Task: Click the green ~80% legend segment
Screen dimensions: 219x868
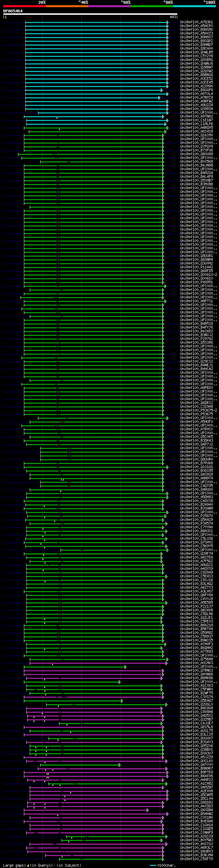Action: point(152,6)
